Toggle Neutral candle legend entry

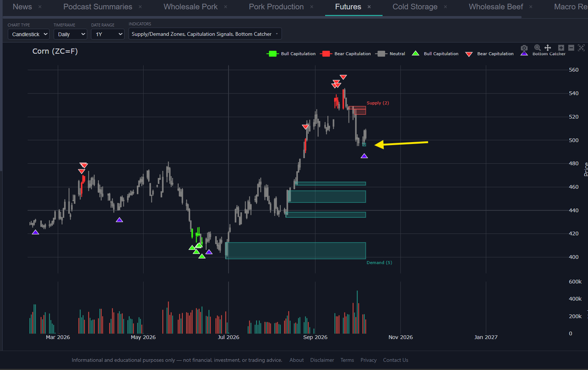390,54
